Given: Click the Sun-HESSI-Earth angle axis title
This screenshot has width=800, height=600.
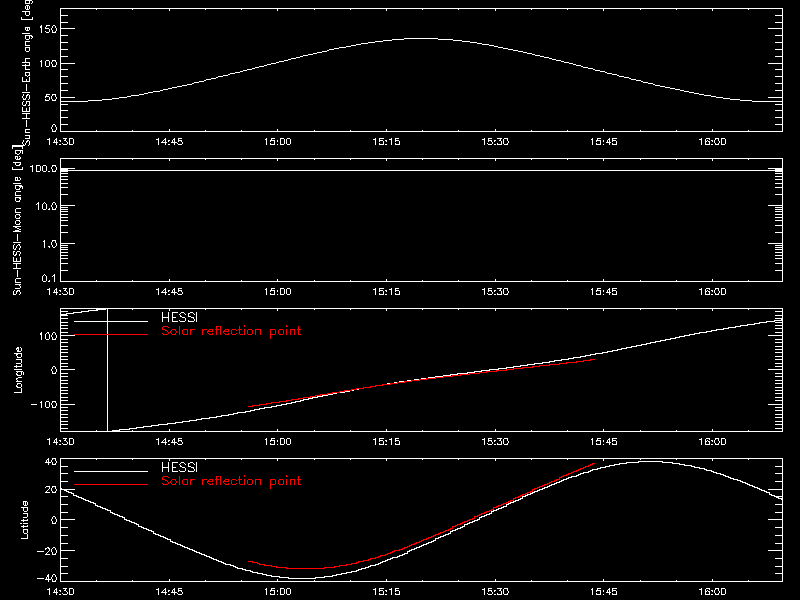Looking at the screenshot, I should [x=27, y=73].
